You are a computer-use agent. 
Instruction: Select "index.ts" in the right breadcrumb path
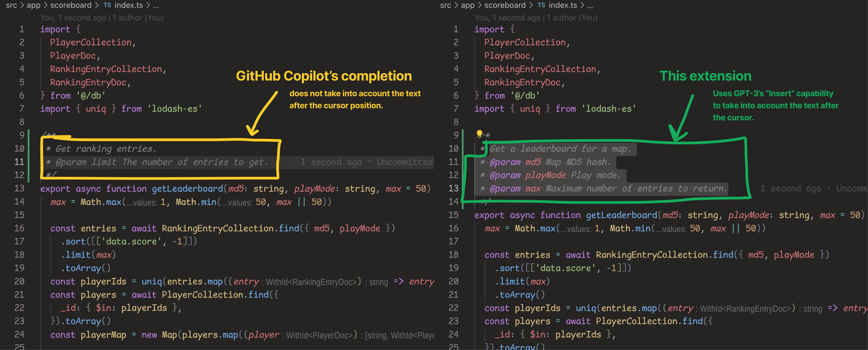[563, 5]
